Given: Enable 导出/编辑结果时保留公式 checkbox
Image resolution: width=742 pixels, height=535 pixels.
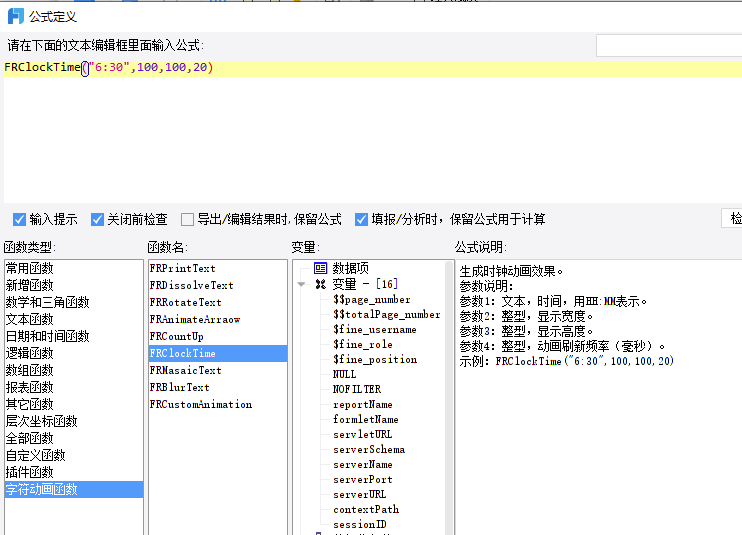Looking at the screenshot, I should pos(187,219).
